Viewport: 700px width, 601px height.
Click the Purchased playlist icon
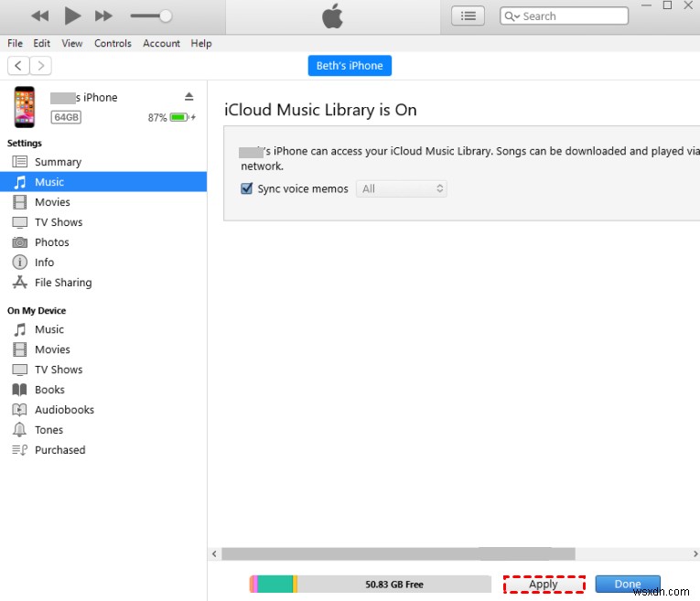tap(19, 450)
